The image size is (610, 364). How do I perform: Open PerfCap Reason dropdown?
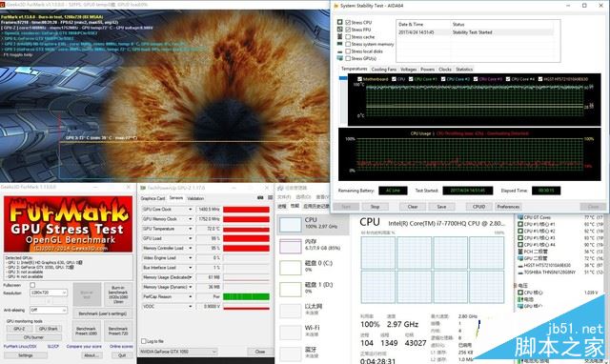[191, 296]
